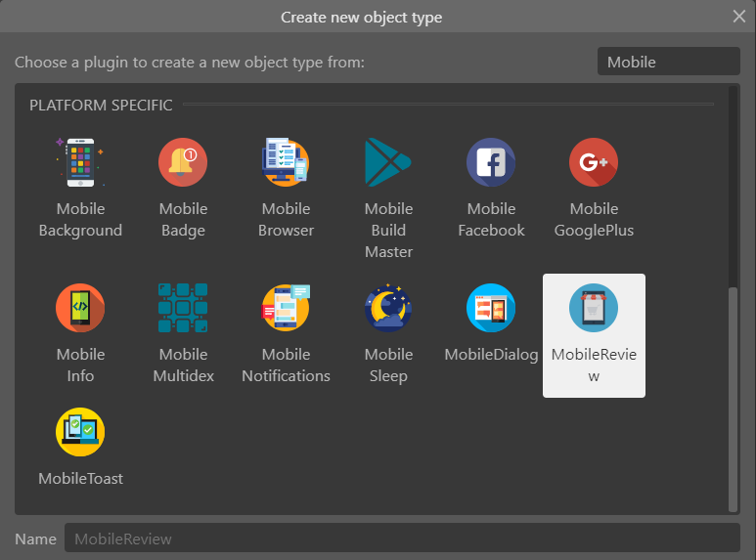This screenshot has height=560, width=756.
Task: Select the MobileDialog plugin icon
Action: 491,308
